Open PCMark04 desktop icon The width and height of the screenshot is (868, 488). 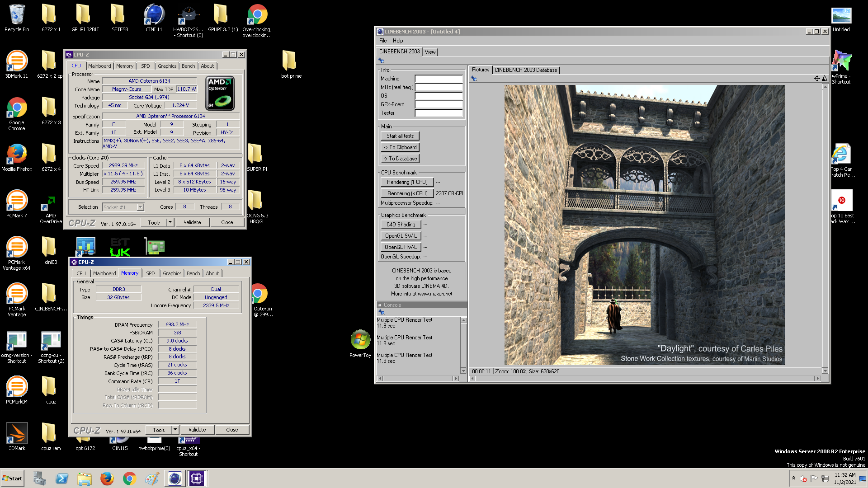(x=17, y=389)
